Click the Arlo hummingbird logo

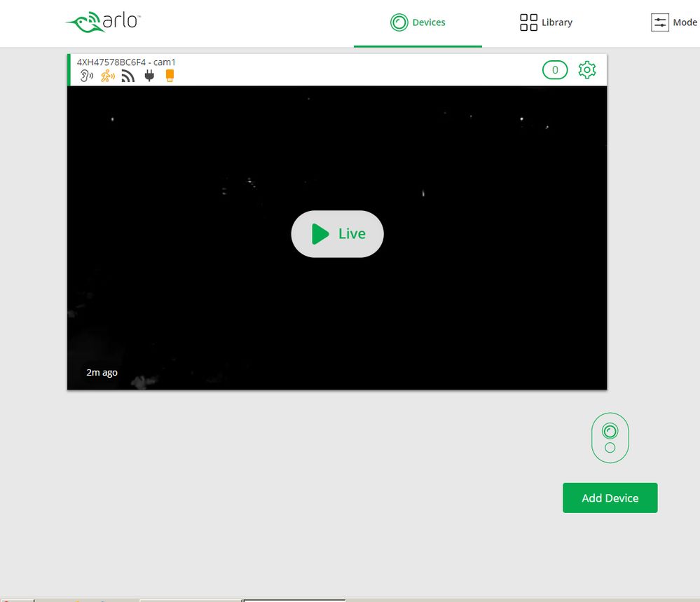coord(103,22)
